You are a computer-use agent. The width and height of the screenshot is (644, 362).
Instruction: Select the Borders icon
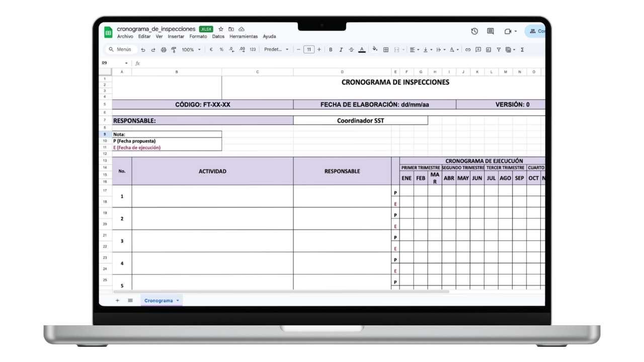[385, 49]
